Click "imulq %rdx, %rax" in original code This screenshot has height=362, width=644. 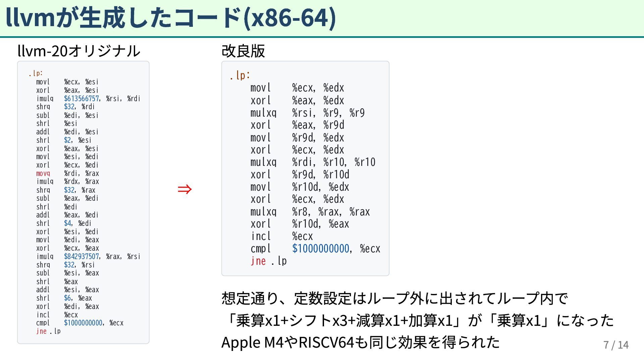67,181
